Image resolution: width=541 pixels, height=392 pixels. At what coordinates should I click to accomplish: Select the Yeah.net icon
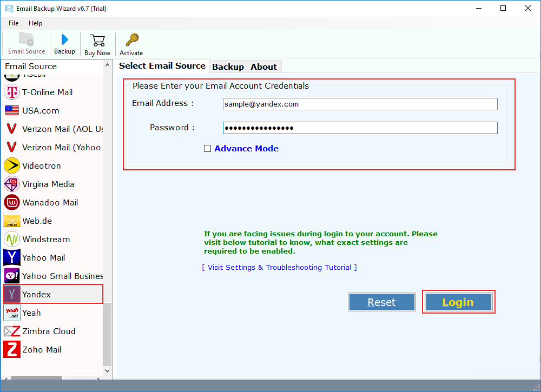tap(12, 313)
